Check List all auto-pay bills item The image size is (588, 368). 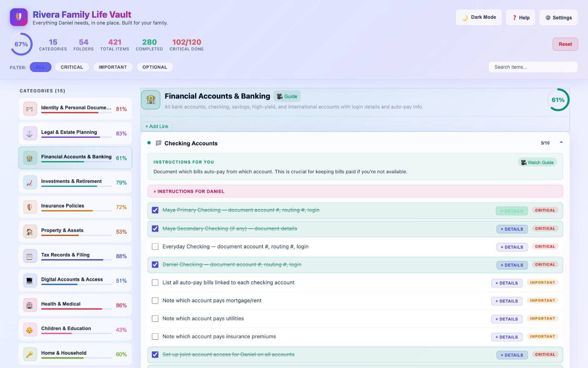click(x=155, y=283)
